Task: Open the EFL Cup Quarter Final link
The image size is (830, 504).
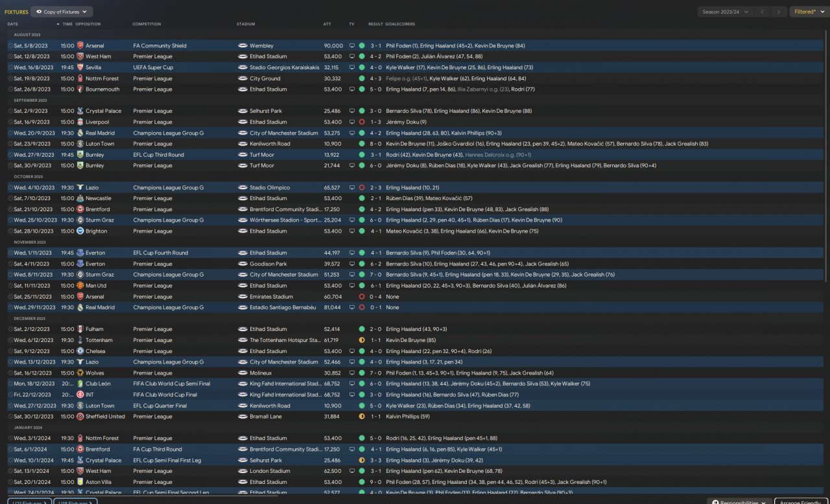Action: point(160,406)
